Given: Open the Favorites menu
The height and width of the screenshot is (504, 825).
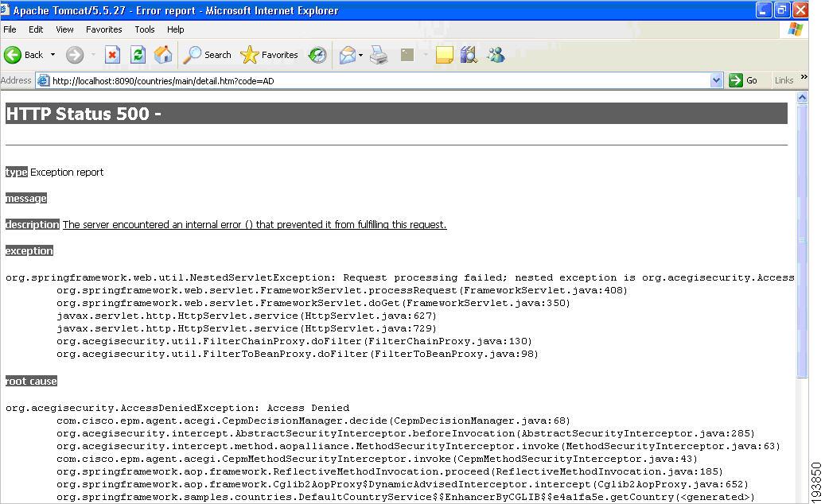Looking at the screenshot, I should tap(103, 29).
